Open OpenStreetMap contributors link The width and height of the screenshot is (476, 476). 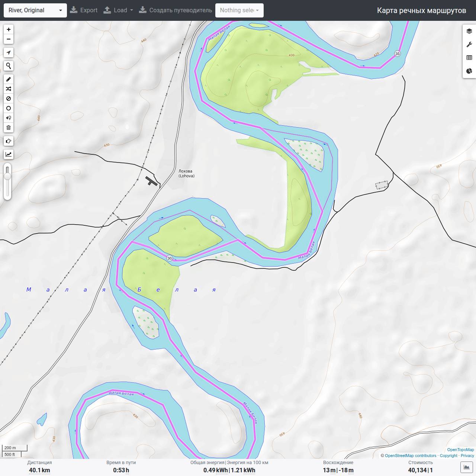tap(411, 456)
